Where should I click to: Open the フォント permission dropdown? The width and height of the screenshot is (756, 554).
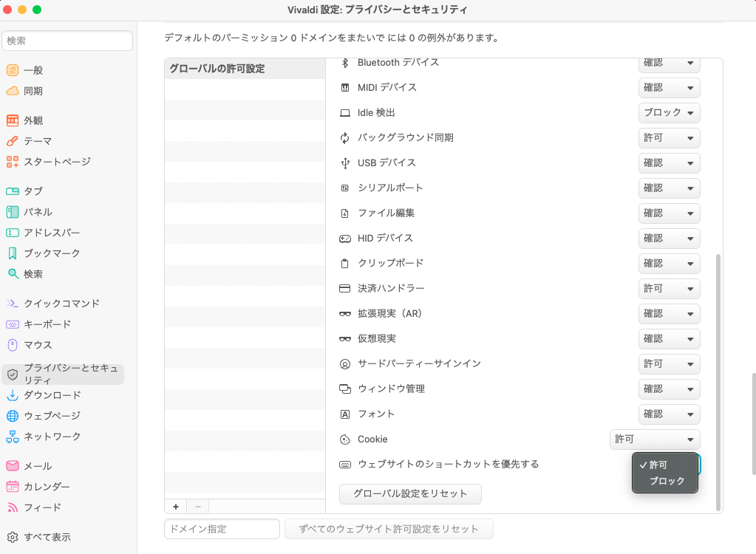click(668, 414)
